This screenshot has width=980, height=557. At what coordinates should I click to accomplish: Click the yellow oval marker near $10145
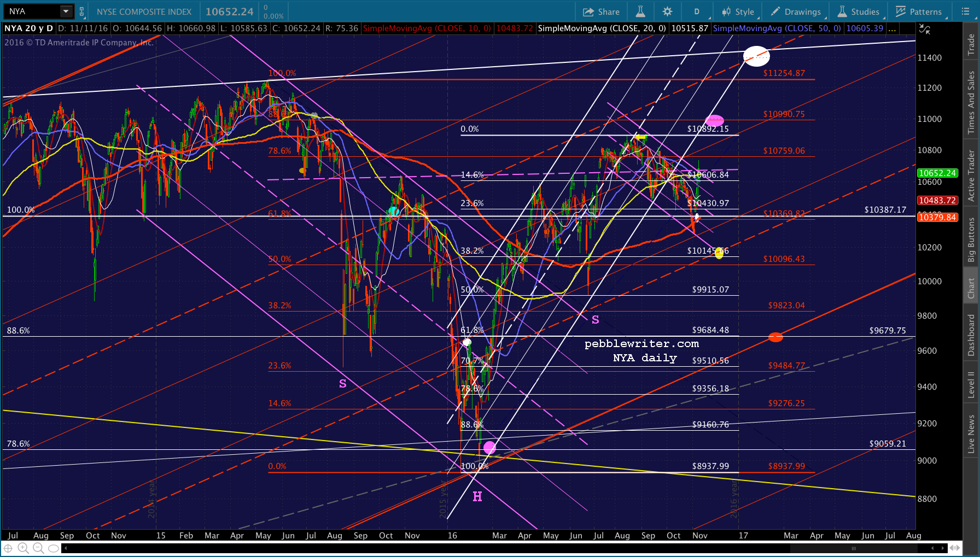719,253
